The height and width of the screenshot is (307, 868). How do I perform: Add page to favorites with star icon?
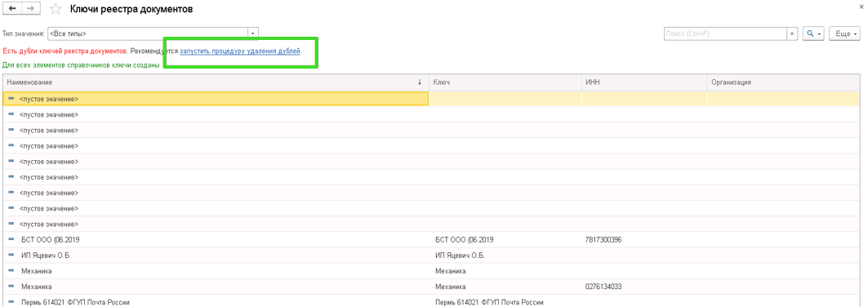coord(56,9)
